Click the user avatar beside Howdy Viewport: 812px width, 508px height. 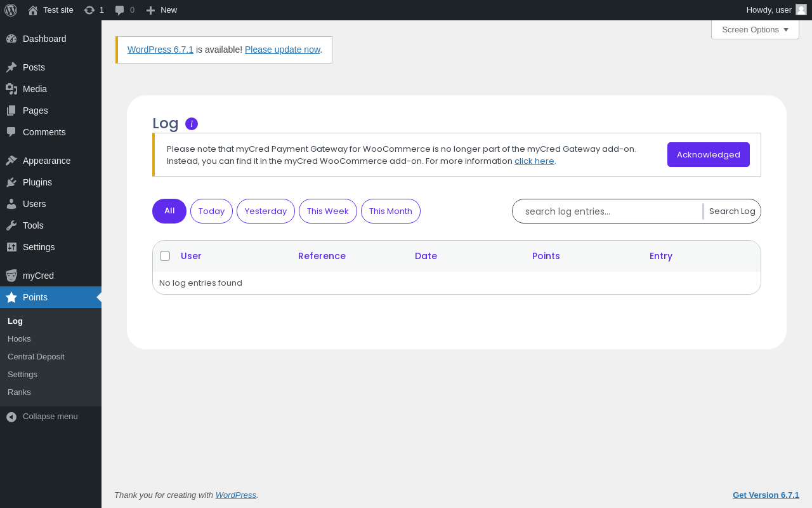click(801, 10)
